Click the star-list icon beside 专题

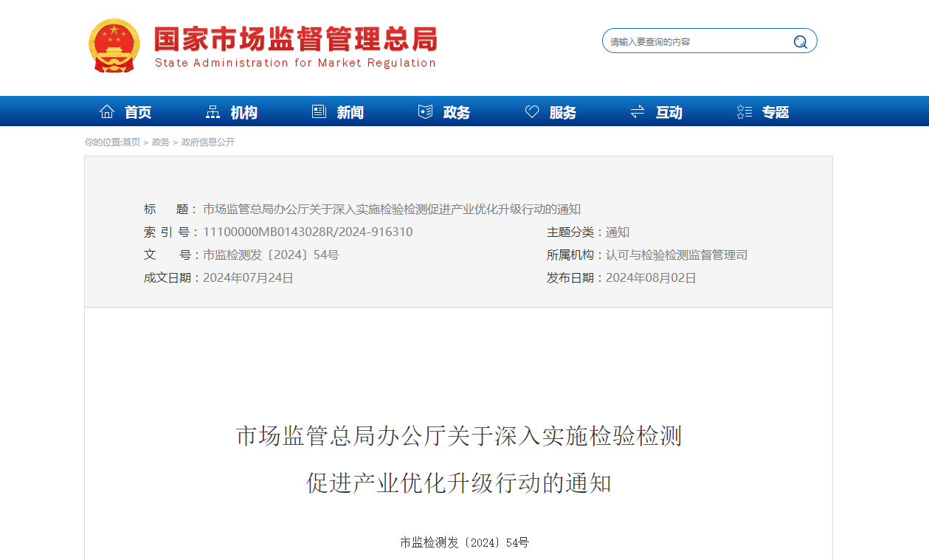[x=745, y=111]
